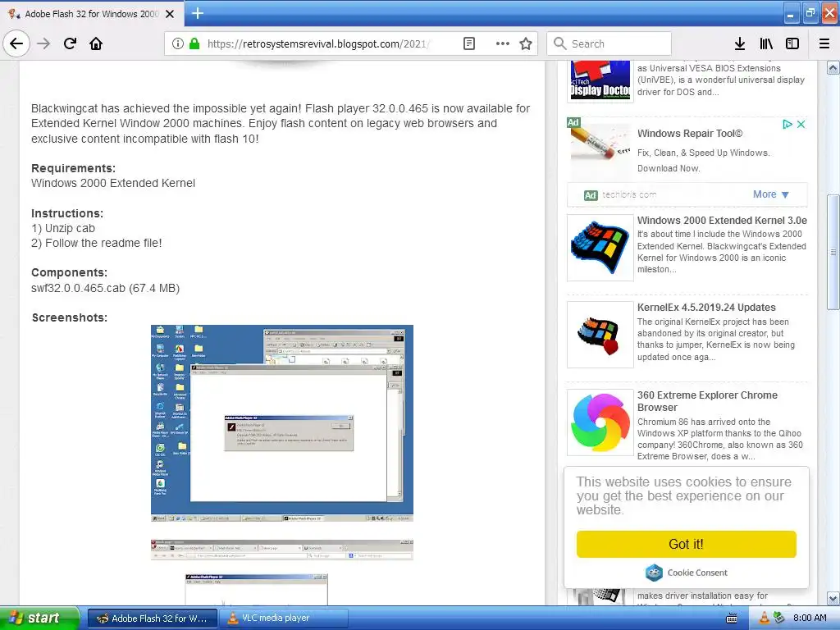Switch to VLC media player in taskbar
This screenshot has width=840, height=630.
(x=282, y=619)
